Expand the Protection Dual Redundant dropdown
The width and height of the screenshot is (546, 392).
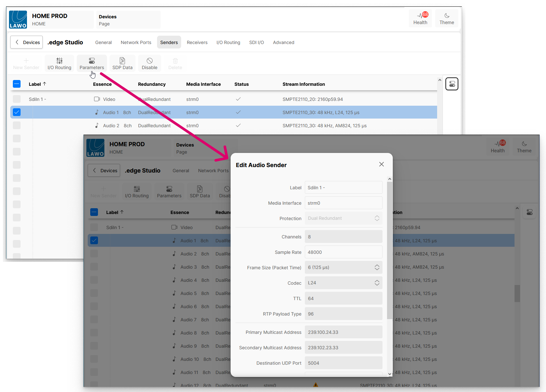[x=343, y=218]
